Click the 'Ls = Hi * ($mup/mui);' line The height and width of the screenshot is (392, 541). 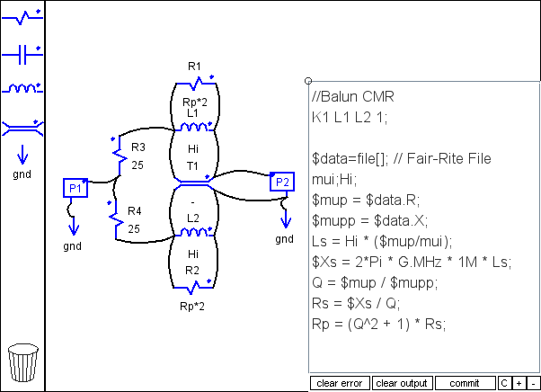[x=382, y=242]
